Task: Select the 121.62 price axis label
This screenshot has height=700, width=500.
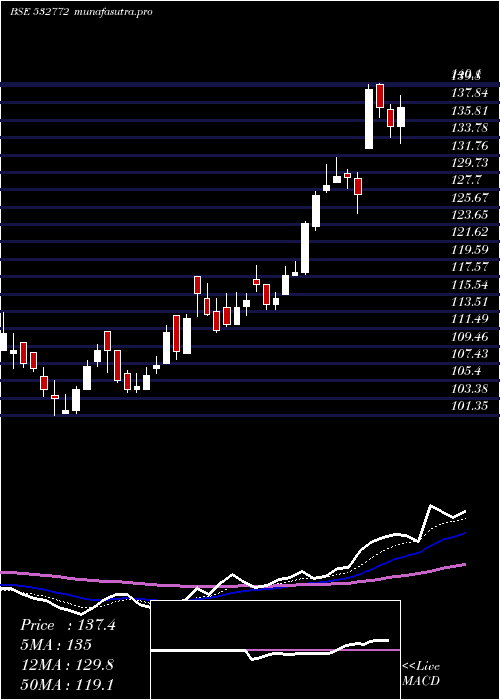Action: tap(469, 232)
